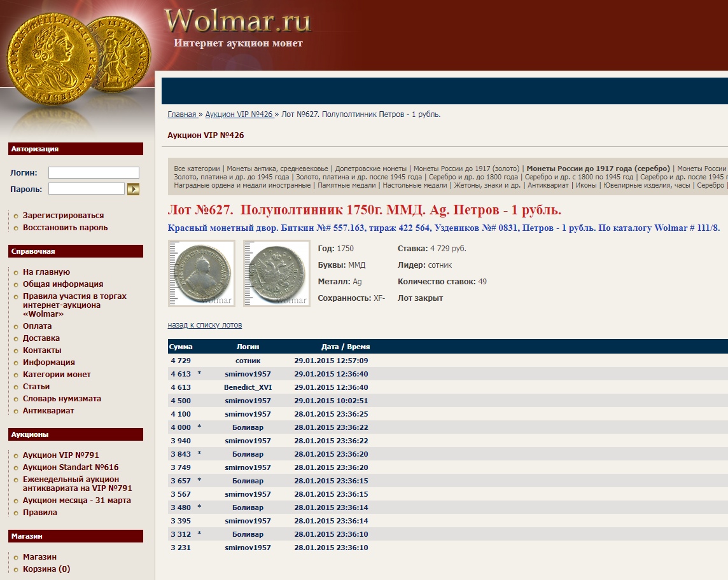Click the Wolmar.ru site logo
This screenshot has height=580, width=728.
pos(237,20)
